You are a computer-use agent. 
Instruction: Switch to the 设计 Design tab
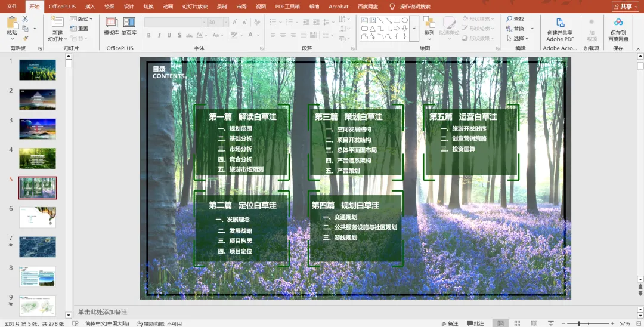point(129,7)
